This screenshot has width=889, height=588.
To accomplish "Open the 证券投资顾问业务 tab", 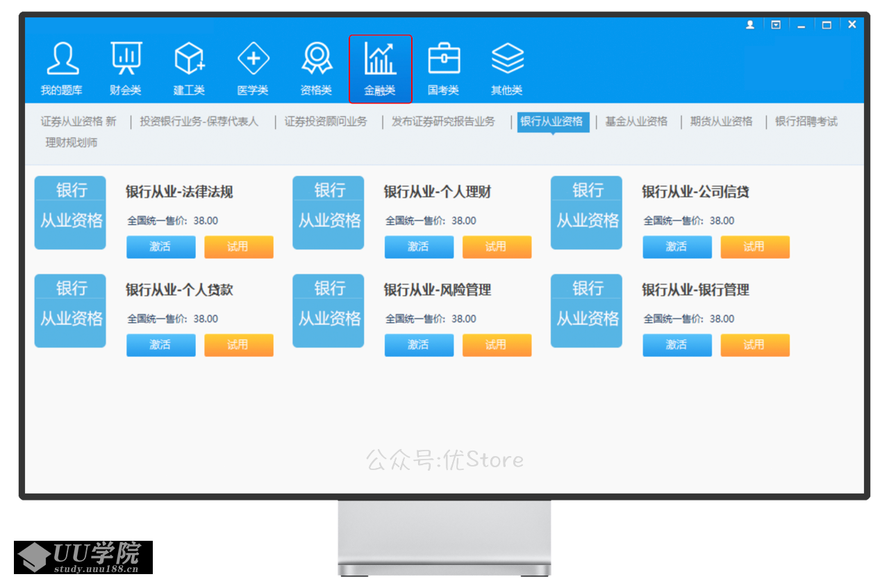I will [326, 121].
